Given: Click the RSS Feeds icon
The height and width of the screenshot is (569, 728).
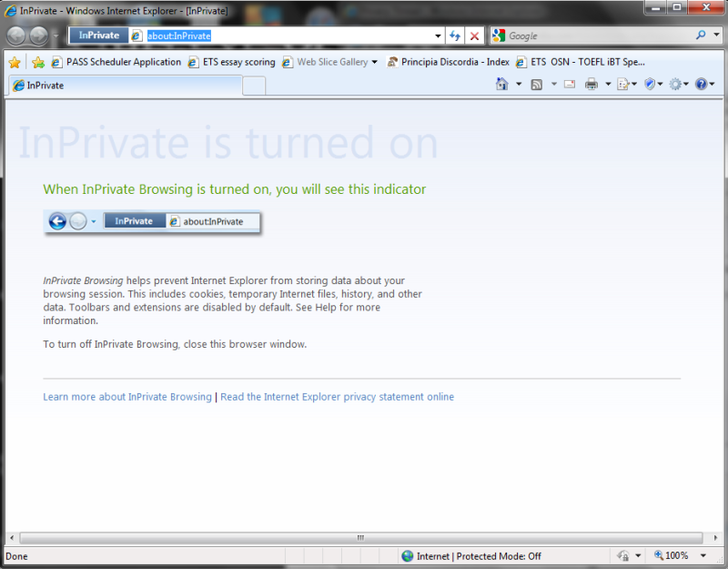Looking at the screenshot, I should click(537, 84).
